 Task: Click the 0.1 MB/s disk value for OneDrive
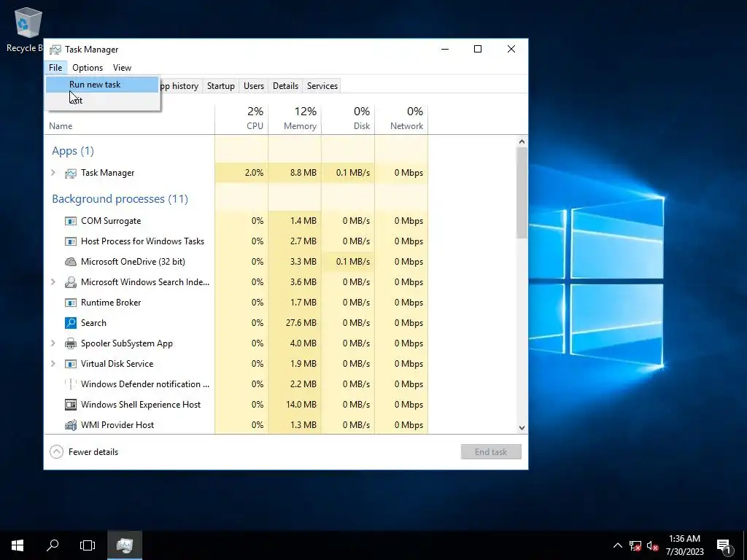click(x=348, y=262)
